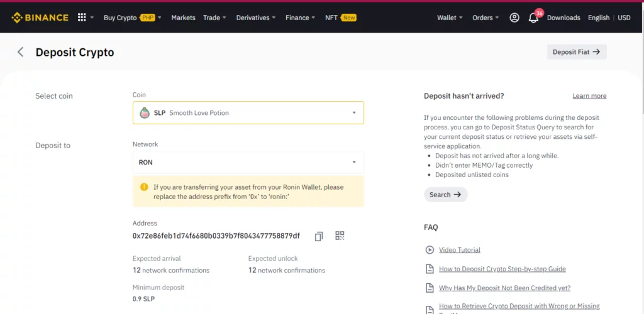
Task: Click the Video Tutorial play icon
Action: pos(429,250)
